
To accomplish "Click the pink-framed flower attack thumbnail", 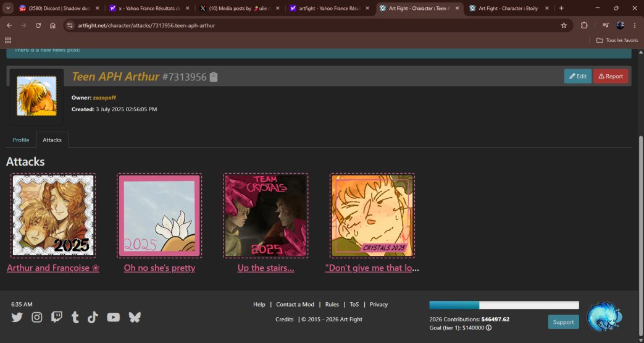I will pyautogui.click(x=159, y=216).
